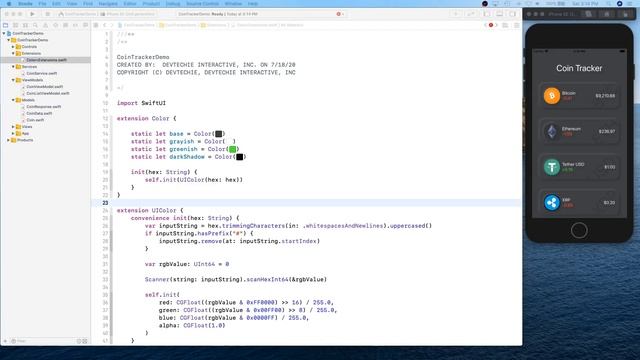Tap the Tether USD row in Simulator
This screenshot has width=640, height=360.
click(579, 167)
